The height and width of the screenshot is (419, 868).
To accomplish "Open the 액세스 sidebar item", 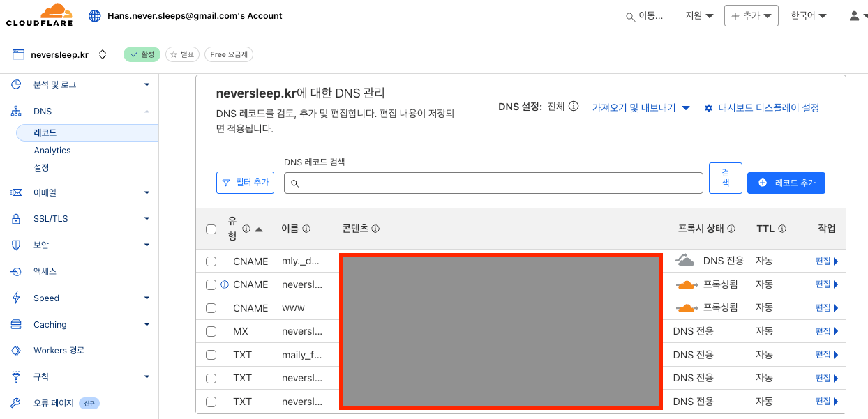I will [45, 272].
